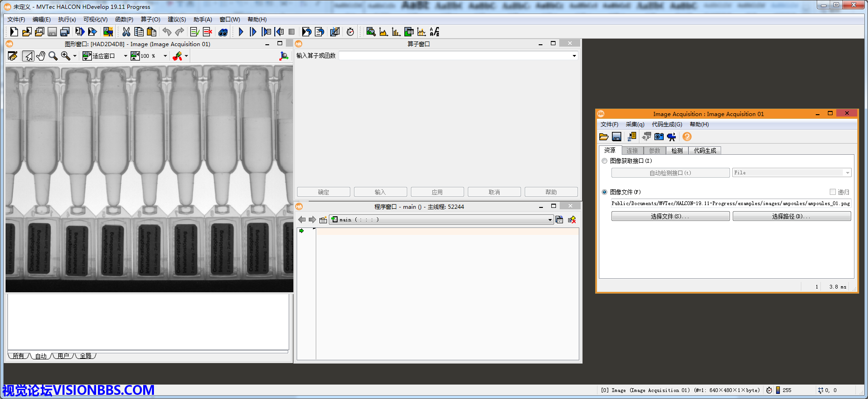Open the 算子(O) menu
This screenshot has height=399, width=868.
(x=150, y=20)
